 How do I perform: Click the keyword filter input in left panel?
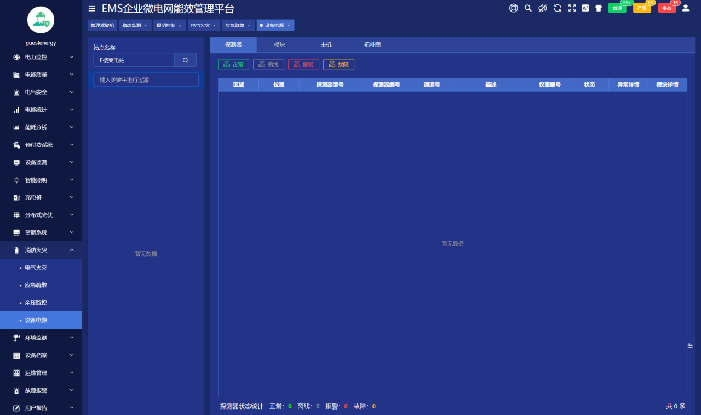pyautogui.click(x=145, y=79)
